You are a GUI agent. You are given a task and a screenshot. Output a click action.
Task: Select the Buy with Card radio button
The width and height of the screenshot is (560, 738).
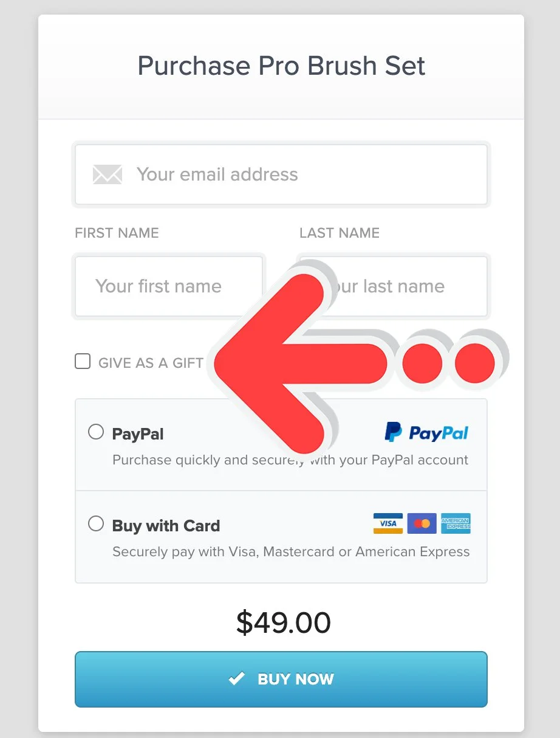pos(96,523)
